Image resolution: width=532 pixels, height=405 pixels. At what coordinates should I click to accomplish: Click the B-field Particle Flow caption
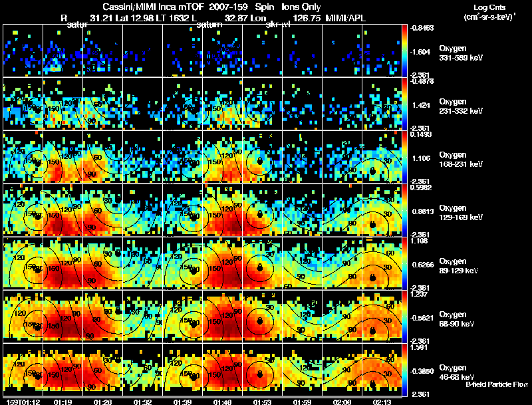(x=497, y=384)
